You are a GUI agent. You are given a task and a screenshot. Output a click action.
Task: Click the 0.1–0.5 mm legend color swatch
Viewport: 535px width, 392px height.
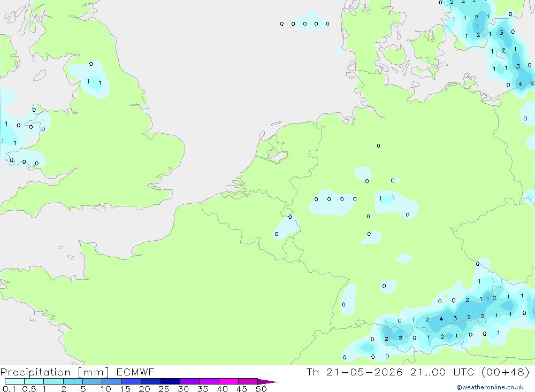[14, 381]
